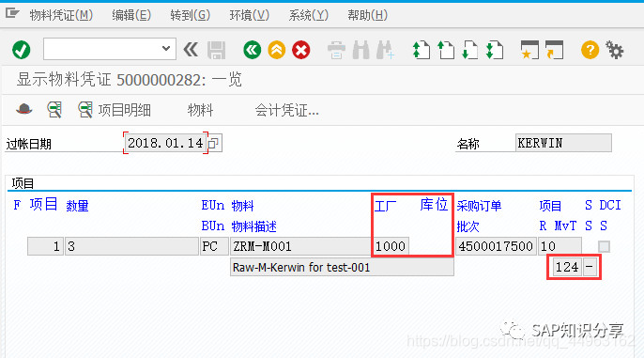Open the 环境(V) menu
Viewport: 644px width, 358px height.
tap(250, 15)
